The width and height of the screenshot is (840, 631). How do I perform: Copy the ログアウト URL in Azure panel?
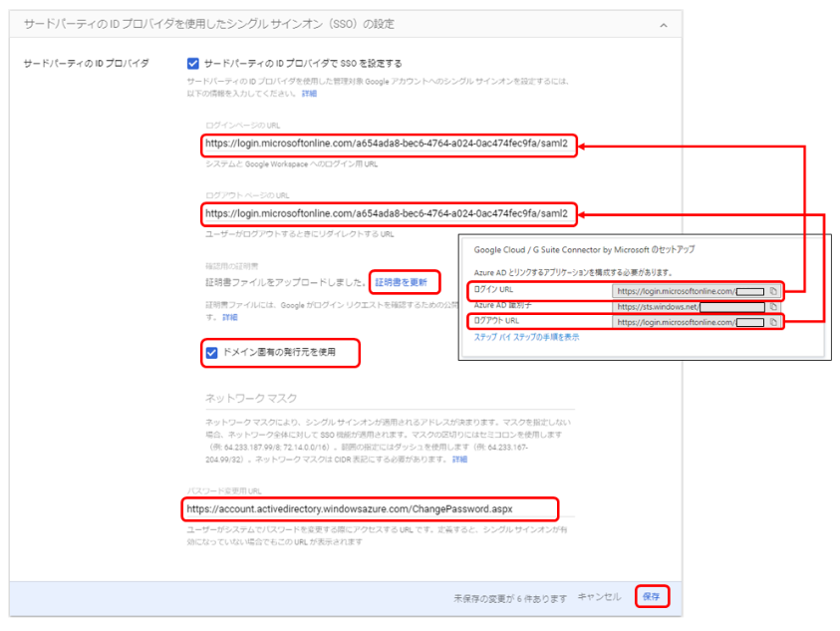(x=773, y=322)
